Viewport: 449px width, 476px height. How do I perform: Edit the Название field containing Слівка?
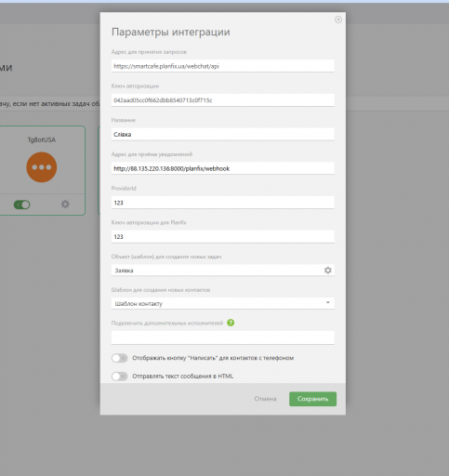[x=223, y=134]
